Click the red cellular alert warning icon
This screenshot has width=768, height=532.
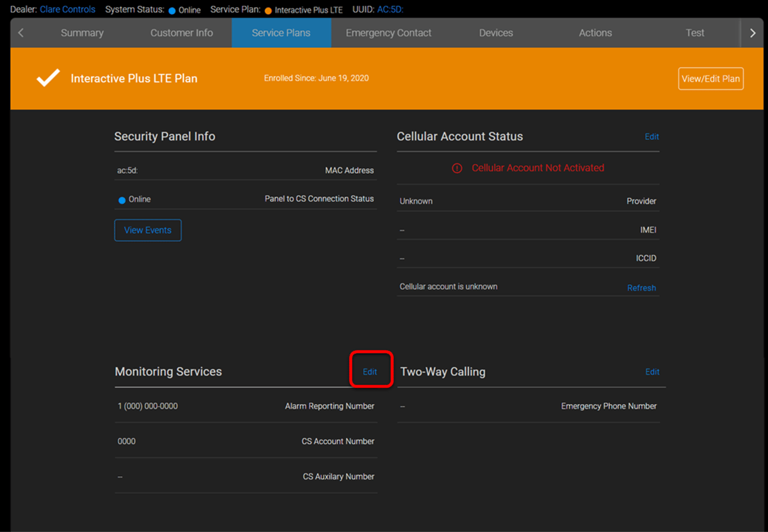coord(457,168)
